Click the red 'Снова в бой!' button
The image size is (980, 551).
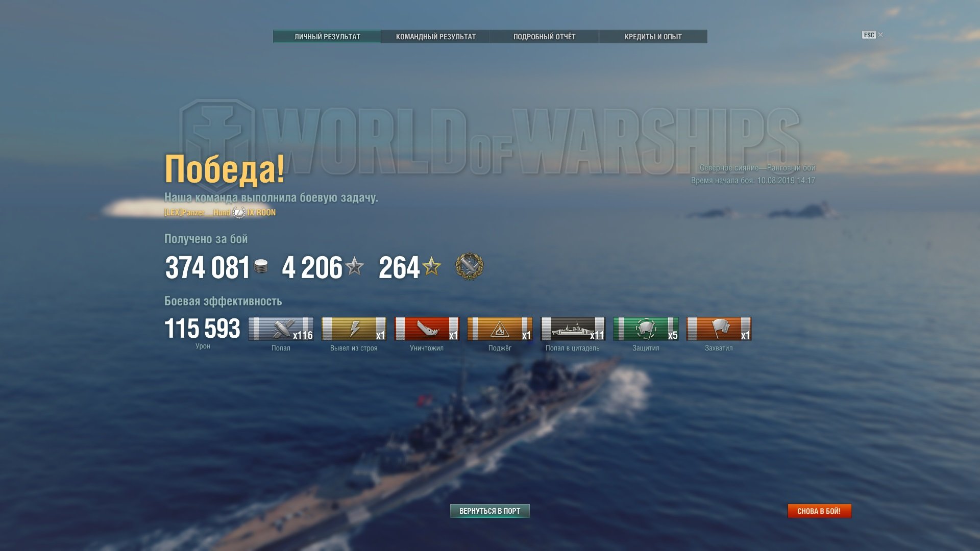click(819, 511)
